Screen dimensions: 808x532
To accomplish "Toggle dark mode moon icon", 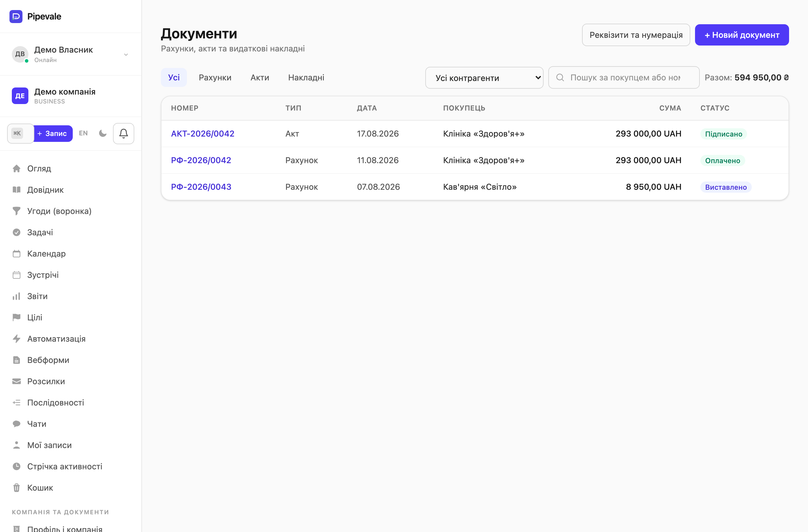I will point(103,133).
